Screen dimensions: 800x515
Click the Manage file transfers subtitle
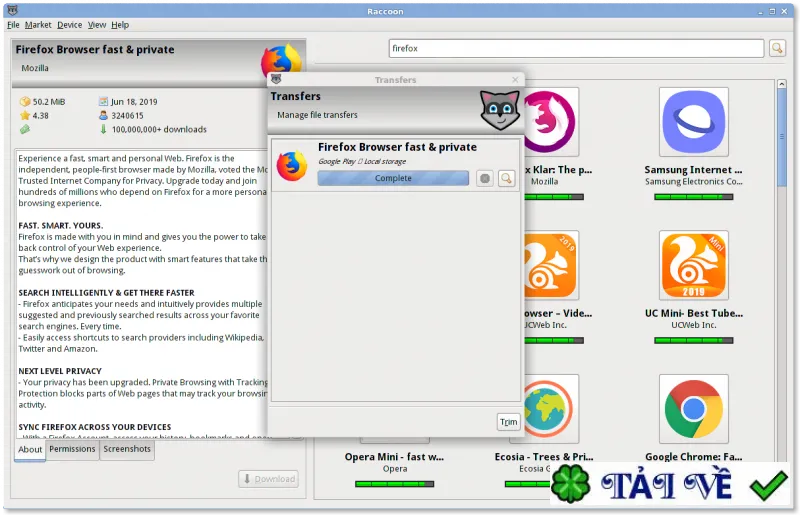(317, 115)
